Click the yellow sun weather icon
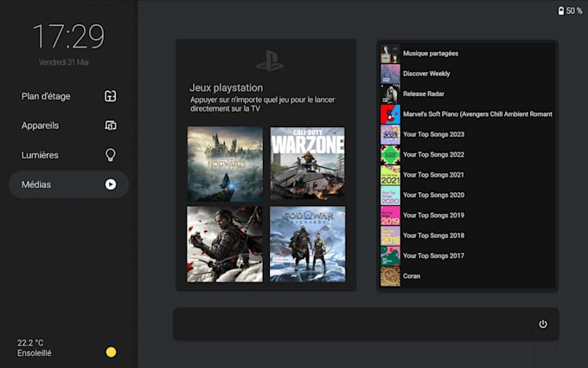 click(x=111, y=352)
